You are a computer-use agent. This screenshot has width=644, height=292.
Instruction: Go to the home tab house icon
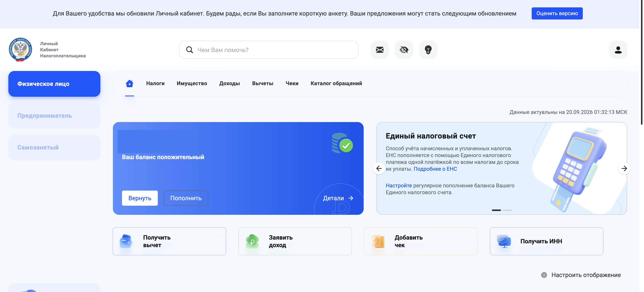pyautogui.click(x=130, y=83)
